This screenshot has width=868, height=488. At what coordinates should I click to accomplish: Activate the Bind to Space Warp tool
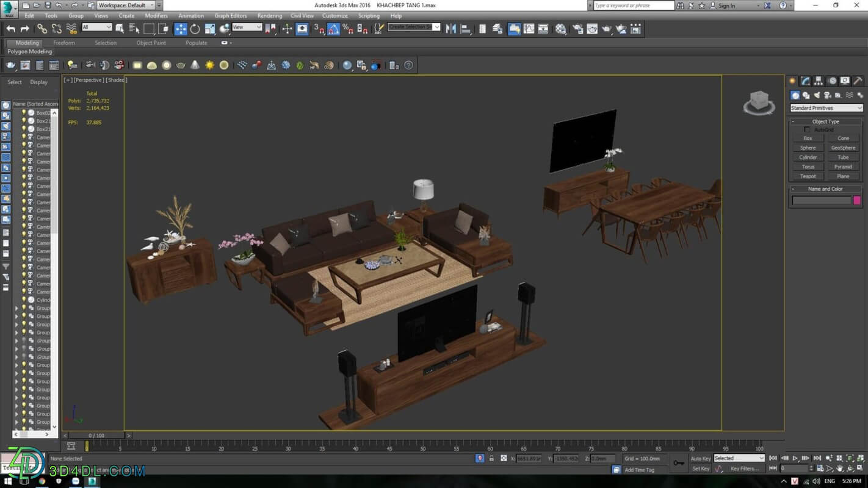coord(71,29)
